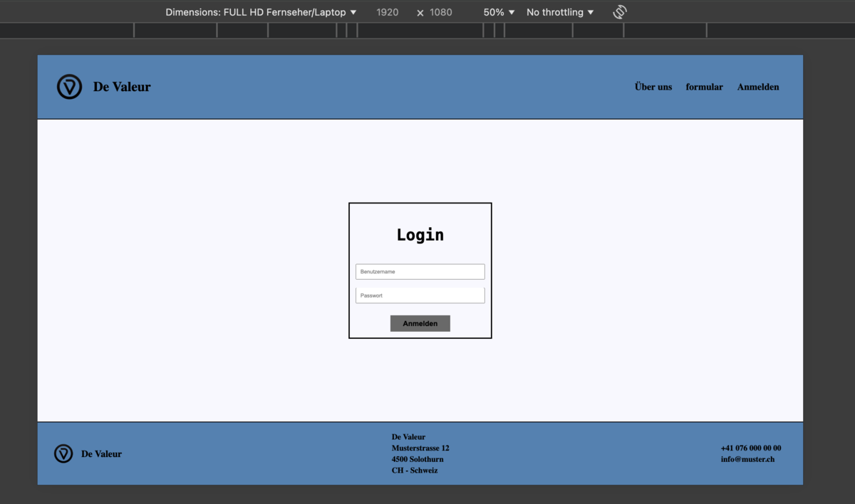The image size is (855, 504).
Task: Focus the Passwort input field
Action: coord(420,295)
